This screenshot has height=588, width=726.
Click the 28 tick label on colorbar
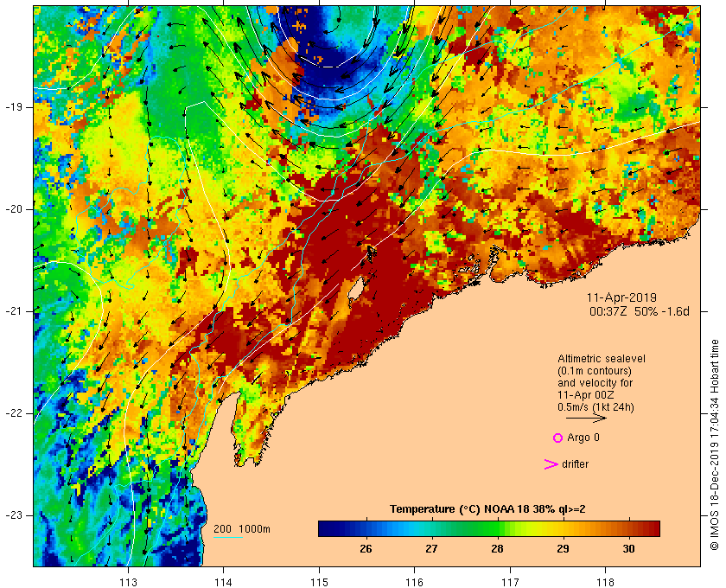coord(497,549)
